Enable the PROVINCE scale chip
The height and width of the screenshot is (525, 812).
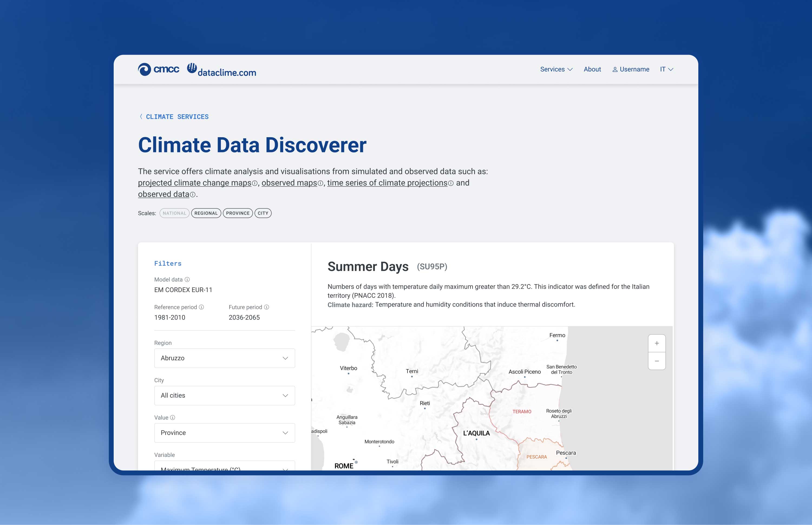coord(238,213)
